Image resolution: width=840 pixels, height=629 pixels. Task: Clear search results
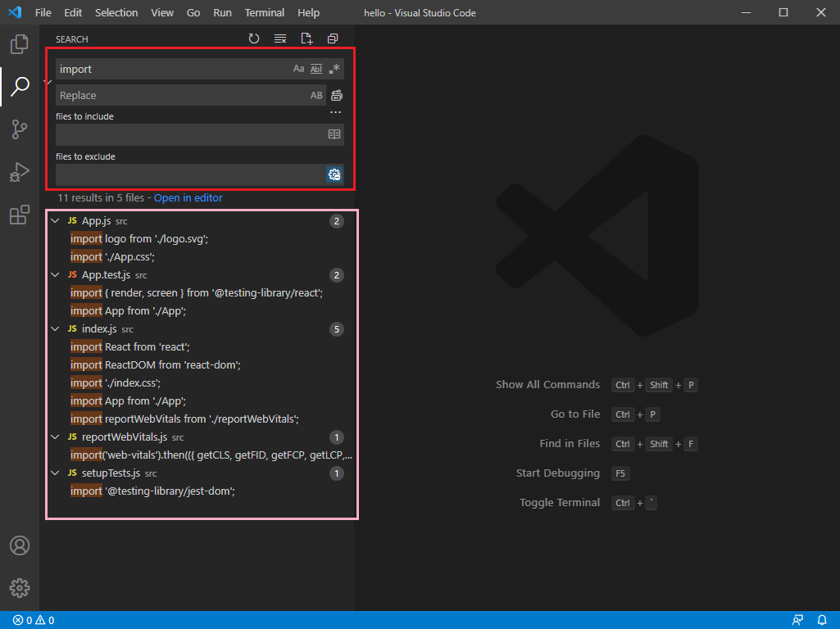(280, 38)
